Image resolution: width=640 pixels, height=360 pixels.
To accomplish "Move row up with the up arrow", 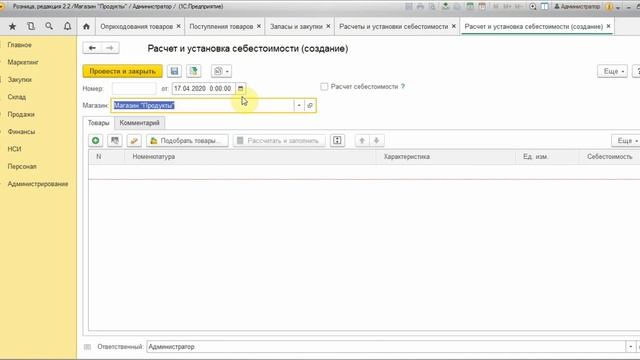I will coord(362,140).
